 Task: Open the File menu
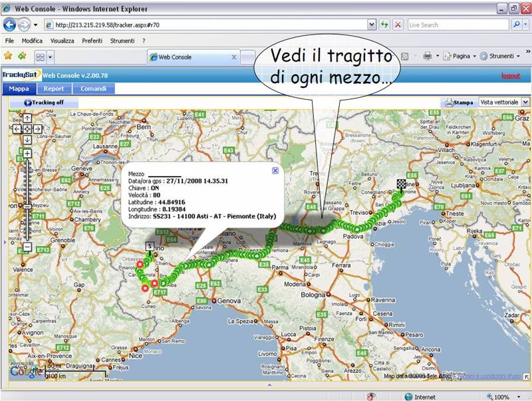pos(9,41)
